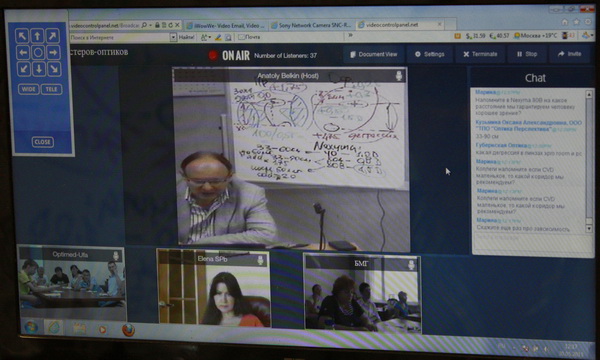Click chat sender Губернская Оптика

click(x=501, y=145)
